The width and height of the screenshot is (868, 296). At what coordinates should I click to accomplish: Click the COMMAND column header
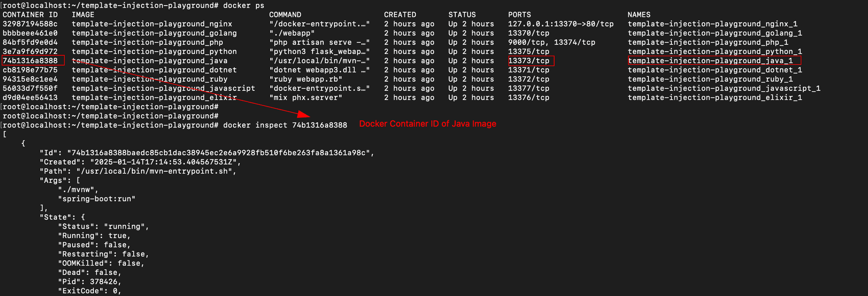[285, 15]
